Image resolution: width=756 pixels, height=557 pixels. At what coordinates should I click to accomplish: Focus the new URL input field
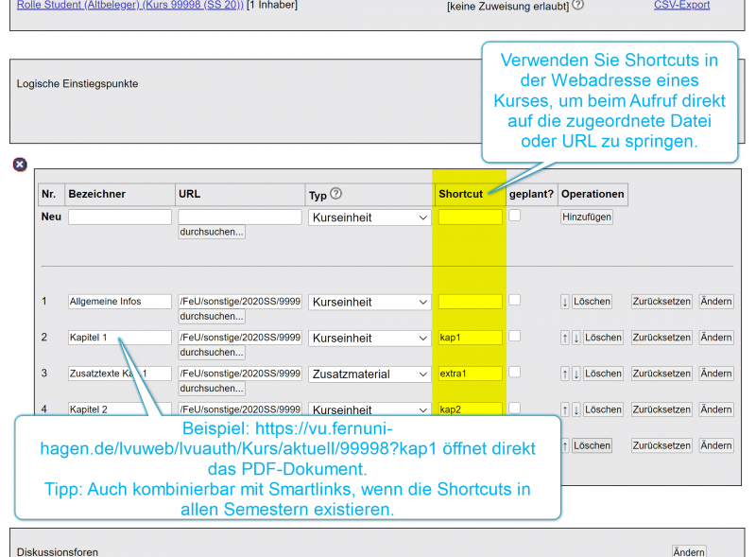tap(240, 218)
